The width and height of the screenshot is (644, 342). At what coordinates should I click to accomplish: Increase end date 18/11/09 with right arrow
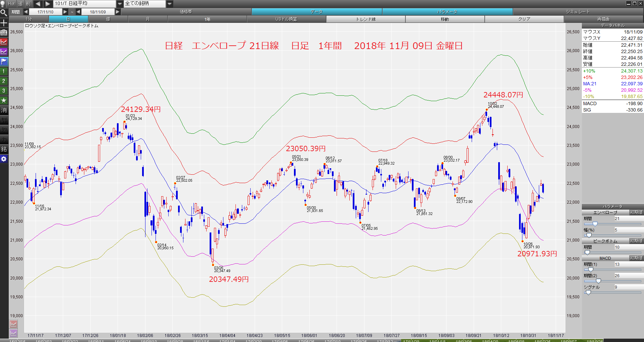coord(118,12)
